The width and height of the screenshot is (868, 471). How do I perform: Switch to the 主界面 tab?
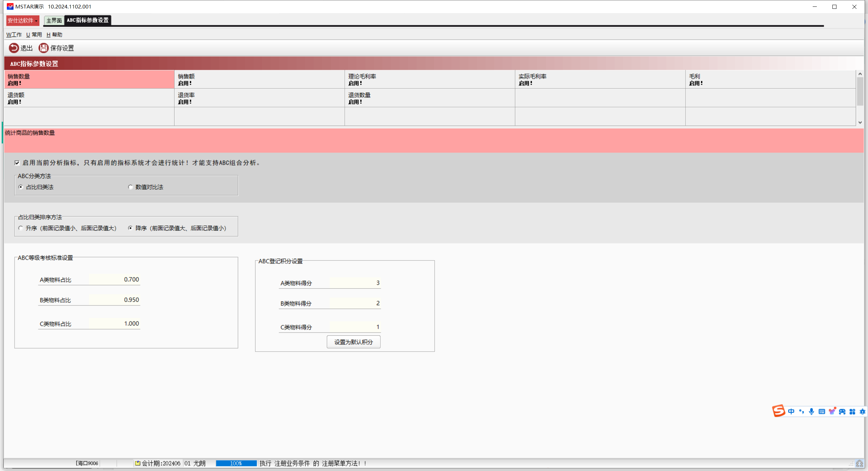(54, 20)
